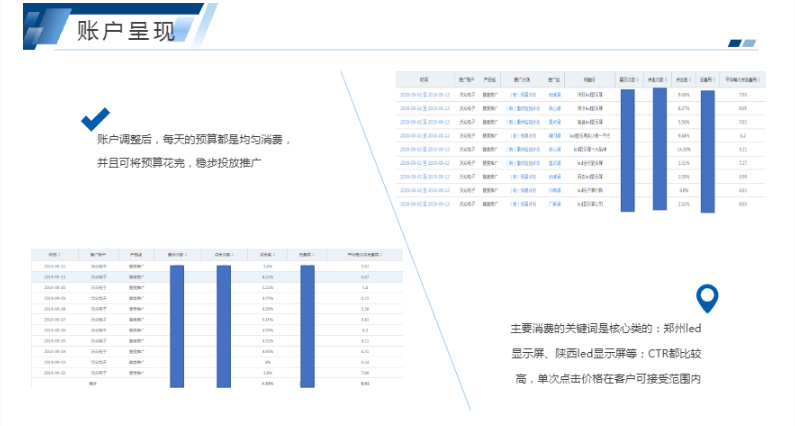Select the text paragraph starting 账户调整后
This screenshot has height=426, width=795.
[x=180, y=151]
